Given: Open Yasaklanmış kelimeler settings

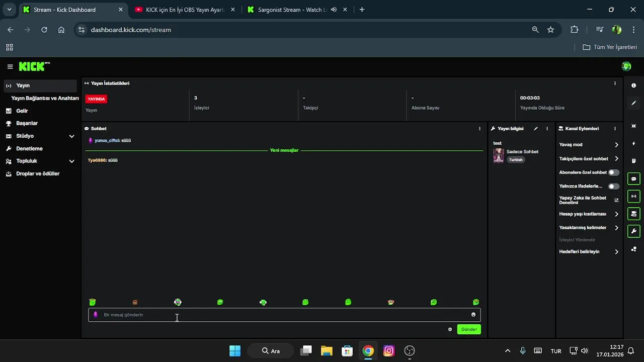Looking at the screenshot, I should (589, 228).
